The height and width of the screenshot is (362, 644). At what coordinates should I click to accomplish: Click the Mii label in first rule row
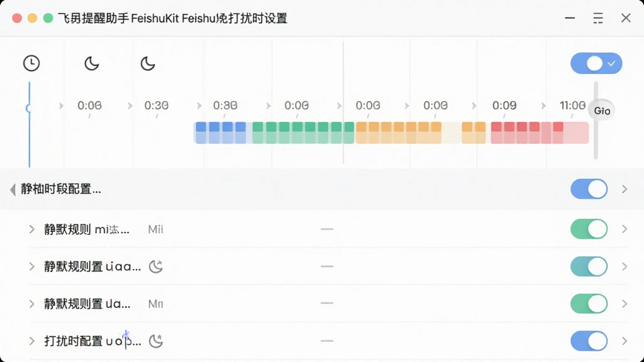(156, 229)
